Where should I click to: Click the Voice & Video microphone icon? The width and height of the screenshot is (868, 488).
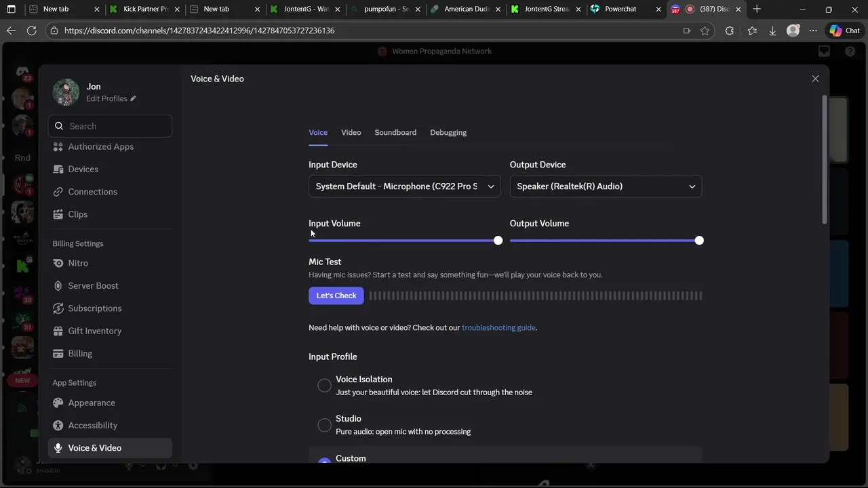(x=58, y=448)
